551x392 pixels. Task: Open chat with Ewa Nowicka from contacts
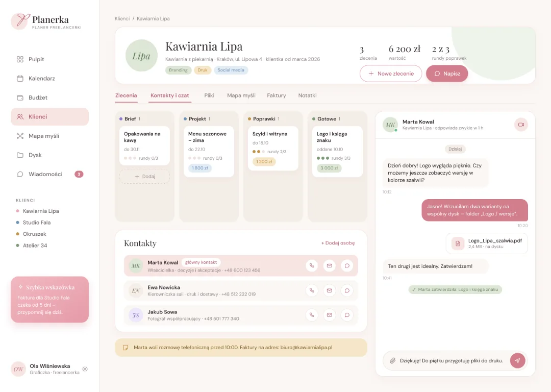347,290
